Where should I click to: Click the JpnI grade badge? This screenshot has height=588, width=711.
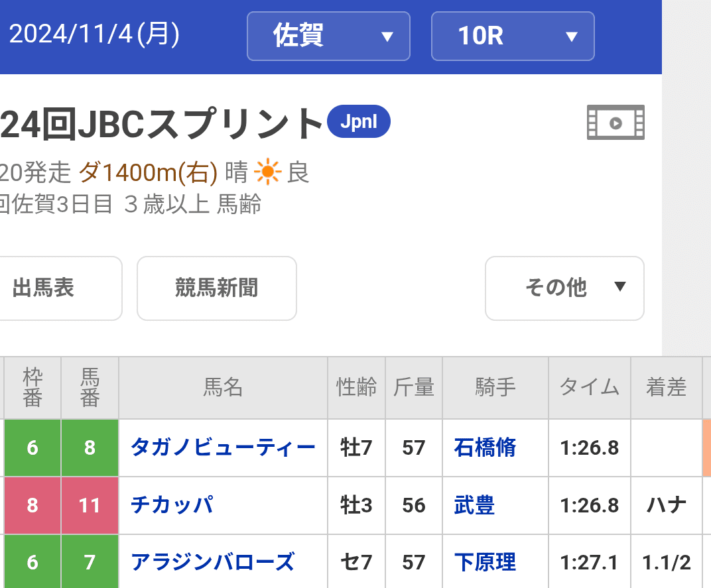click(x=359, y=122)
